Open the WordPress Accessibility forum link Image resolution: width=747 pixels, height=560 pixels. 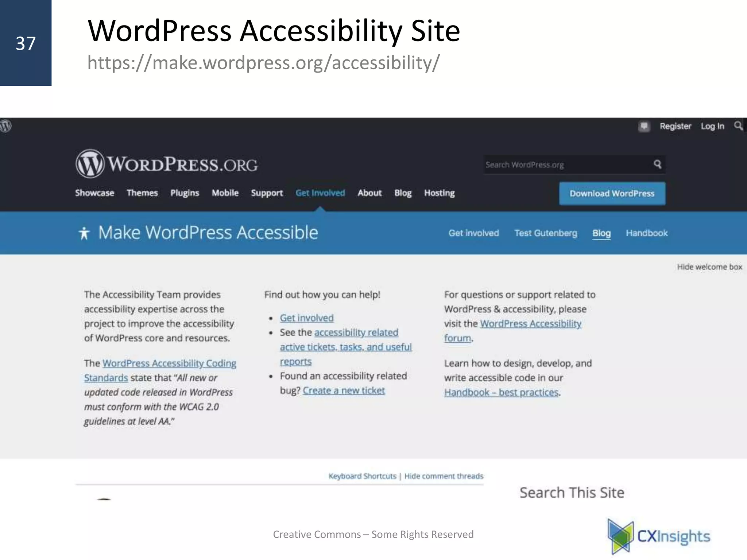(x=531, y=324)
